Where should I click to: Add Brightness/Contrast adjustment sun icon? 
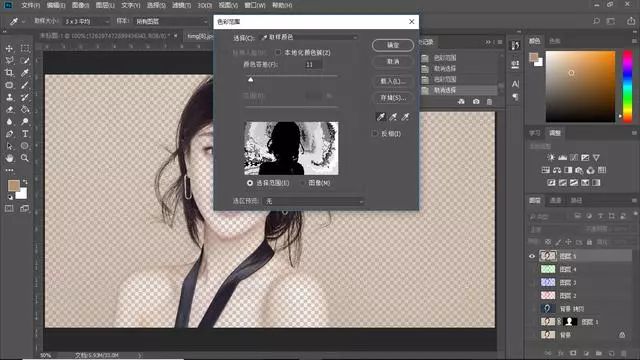pos(551,158)
